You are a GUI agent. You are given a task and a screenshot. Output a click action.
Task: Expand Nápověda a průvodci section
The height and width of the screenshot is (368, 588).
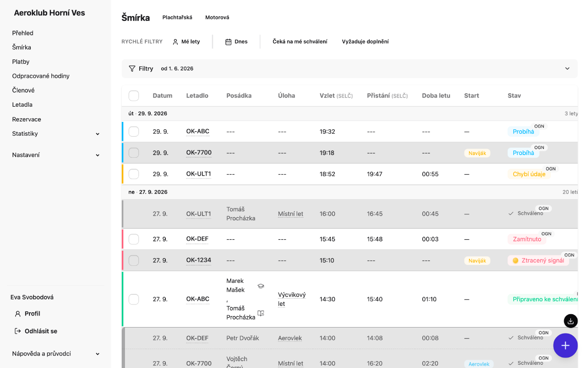(56, 354)
